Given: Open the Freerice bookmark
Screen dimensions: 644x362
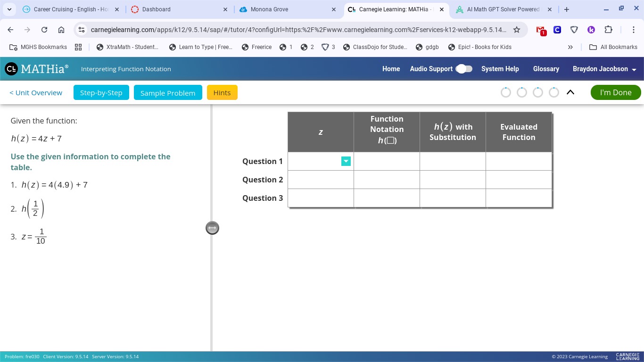Looking at the screenshot, I should [x=256, y=47].
